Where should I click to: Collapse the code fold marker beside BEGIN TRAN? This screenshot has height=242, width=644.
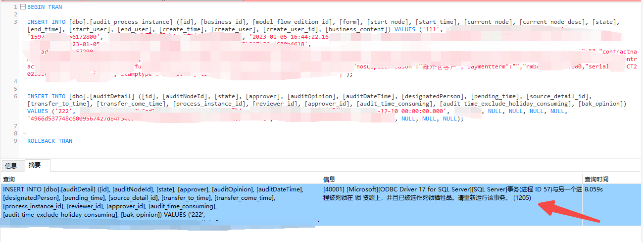(22, 7)
